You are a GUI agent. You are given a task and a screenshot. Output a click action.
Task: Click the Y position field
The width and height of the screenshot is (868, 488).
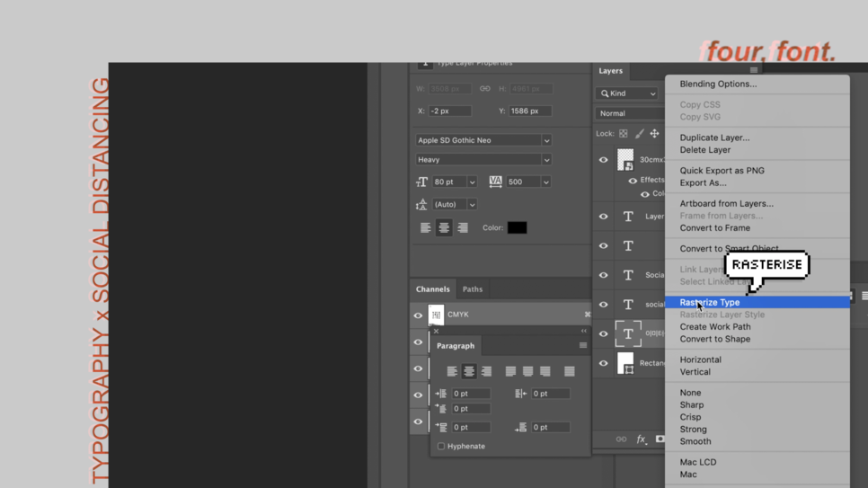click(x=530, y=111)
